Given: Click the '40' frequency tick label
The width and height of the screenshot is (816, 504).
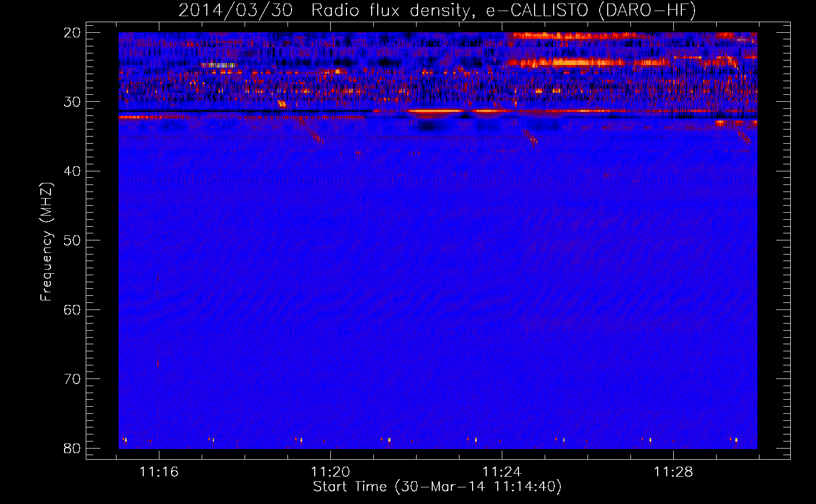Looking at the screenshot, I should pyautogui.click(x=72, y=171).
